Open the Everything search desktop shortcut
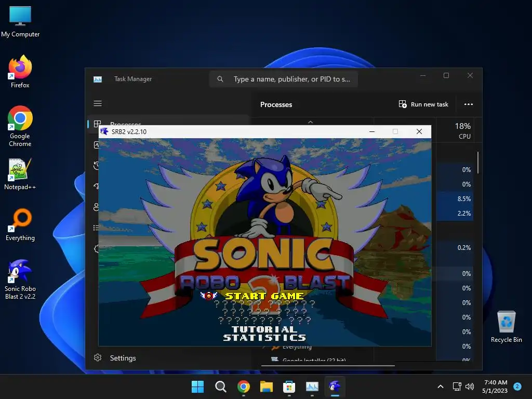 pyautogui.click(x=20, y=225)
